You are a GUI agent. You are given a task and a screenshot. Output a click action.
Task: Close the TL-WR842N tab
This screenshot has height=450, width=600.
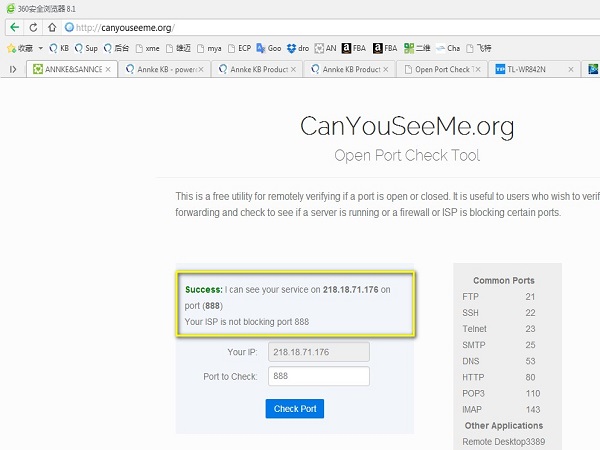coord(571,69)
